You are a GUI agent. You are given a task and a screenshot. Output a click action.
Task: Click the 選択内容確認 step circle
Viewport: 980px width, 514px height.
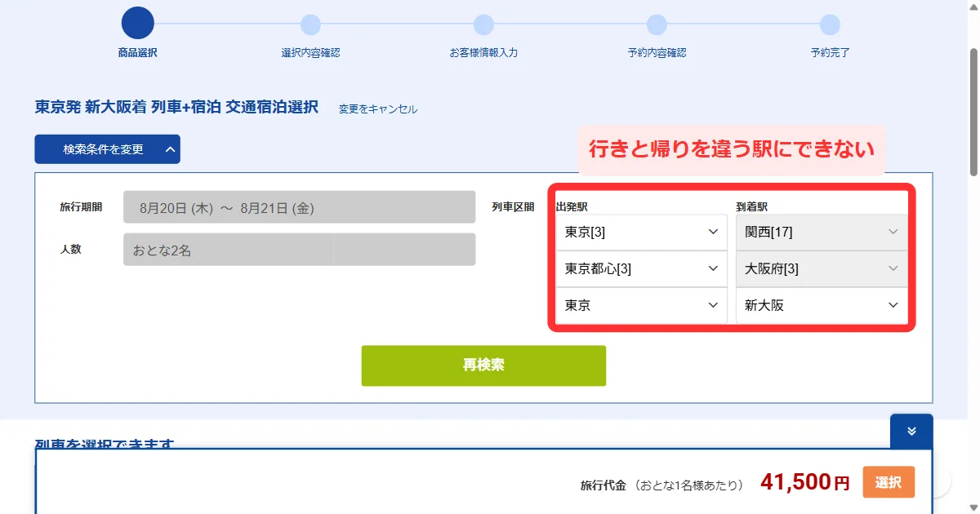click(x=310, y=24)
